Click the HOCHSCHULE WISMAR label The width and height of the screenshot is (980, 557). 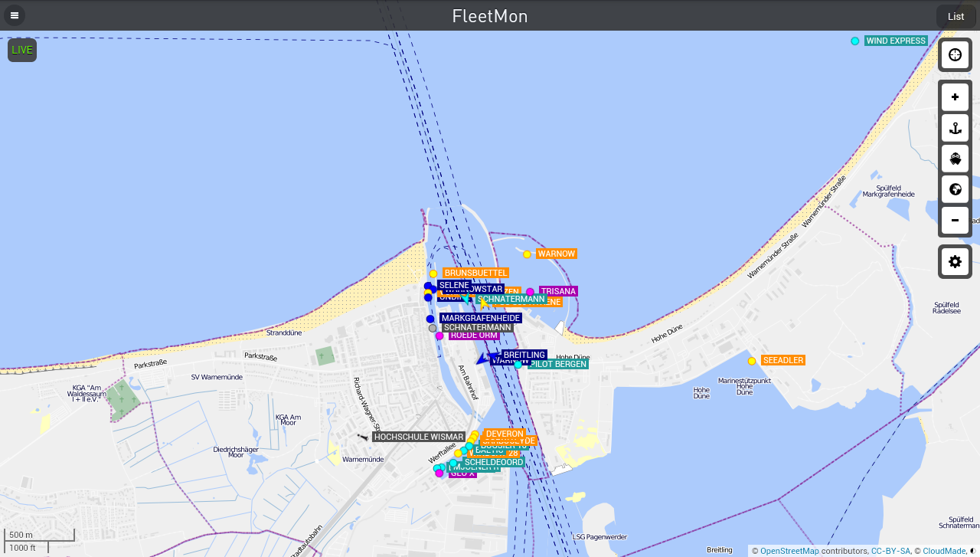(419, 437)
